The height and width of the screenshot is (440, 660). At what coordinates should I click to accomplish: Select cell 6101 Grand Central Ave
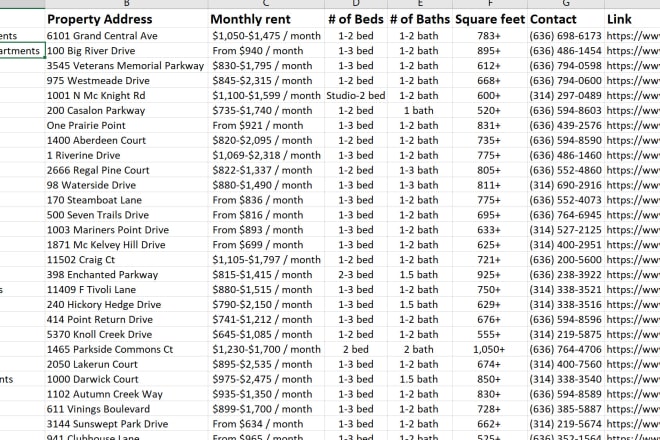(126, 36)
